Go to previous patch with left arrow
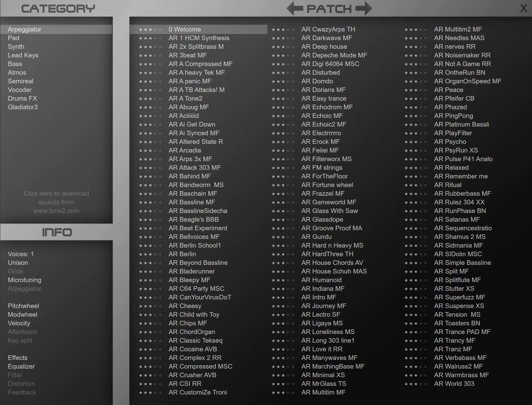 [295, 9]
